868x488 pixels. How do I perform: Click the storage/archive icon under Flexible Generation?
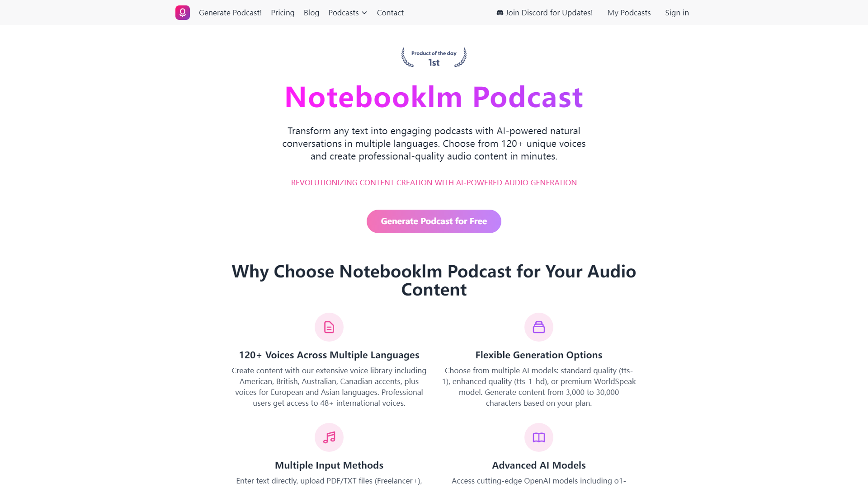tap(538, 327)
